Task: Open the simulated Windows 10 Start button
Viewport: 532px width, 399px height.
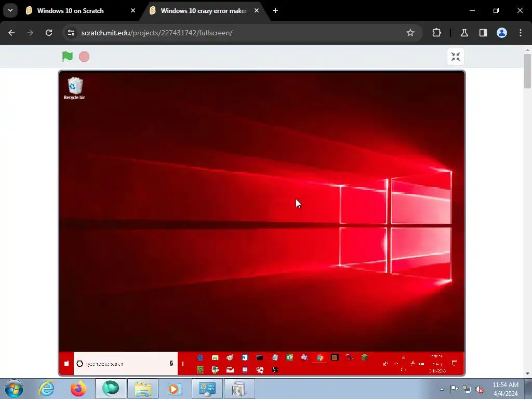Action: click(x=66, y=363)
